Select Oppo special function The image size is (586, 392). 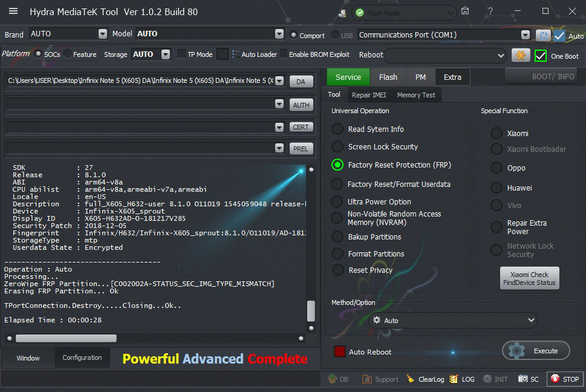point(496,168)
